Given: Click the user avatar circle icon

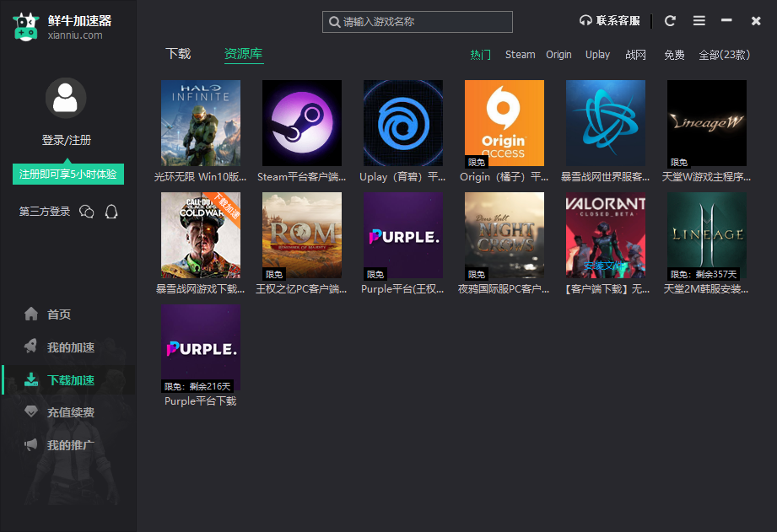Looking at the screenshot, I should (x=66, y=98).
